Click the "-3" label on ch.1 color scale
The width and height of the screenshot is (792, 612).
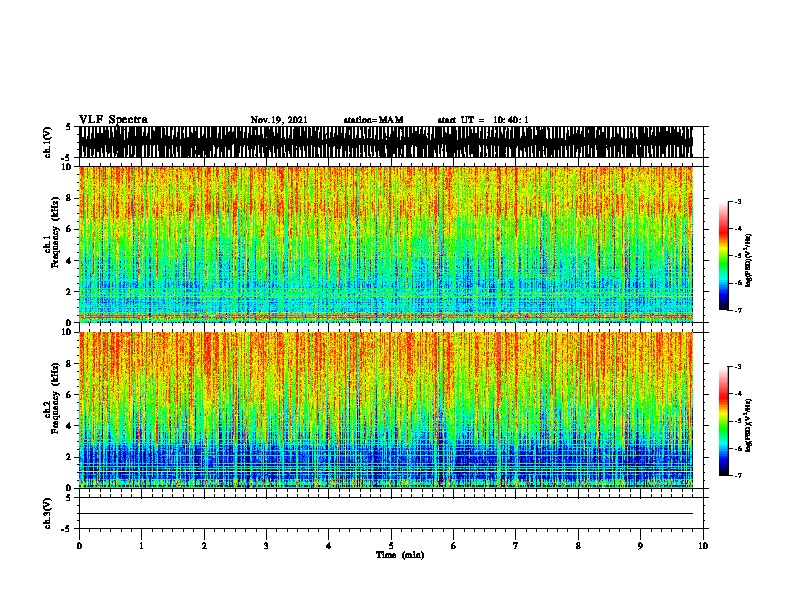[737, 201]
